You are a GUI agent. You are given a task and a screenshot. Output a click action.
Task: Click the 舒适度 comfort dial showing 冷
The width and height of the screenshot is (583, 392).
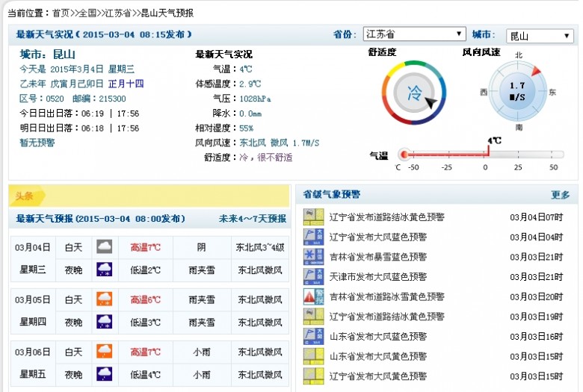(x=413, y=92)
